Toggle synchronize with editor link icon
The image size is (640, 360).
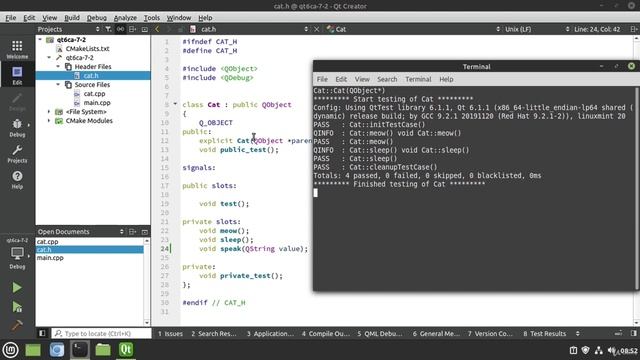pos(120,29)
